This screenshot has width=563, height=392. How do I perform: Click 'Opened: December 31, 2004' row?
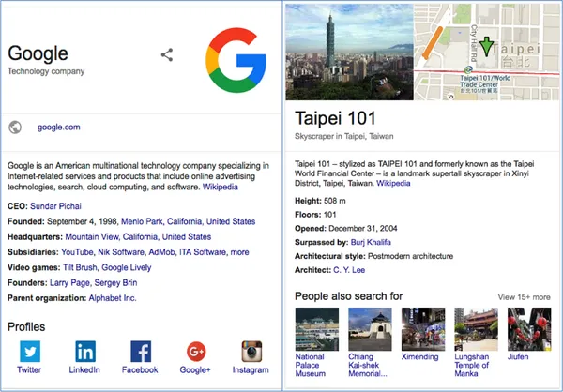click(x=345, y=228)
